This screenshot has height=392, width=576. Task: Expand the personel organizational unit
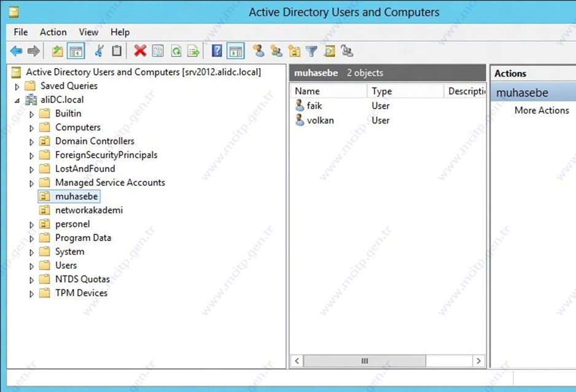coord(31,225)
